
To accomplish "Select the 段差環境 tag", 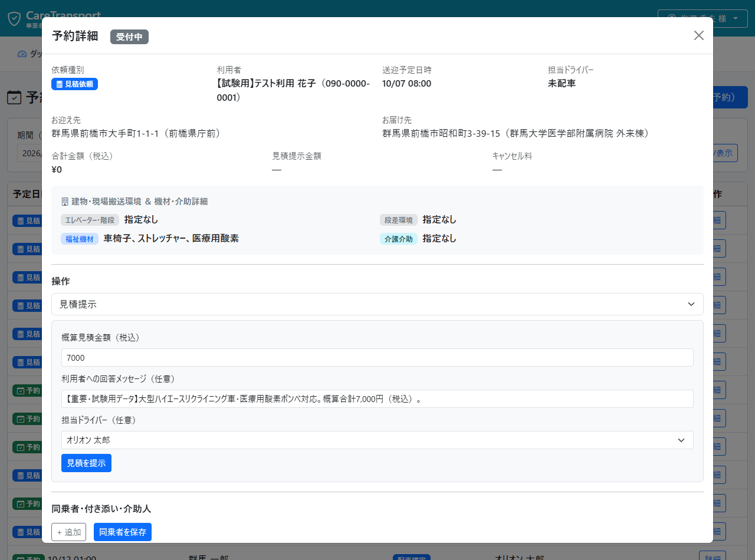I will (x=399, y=220).
